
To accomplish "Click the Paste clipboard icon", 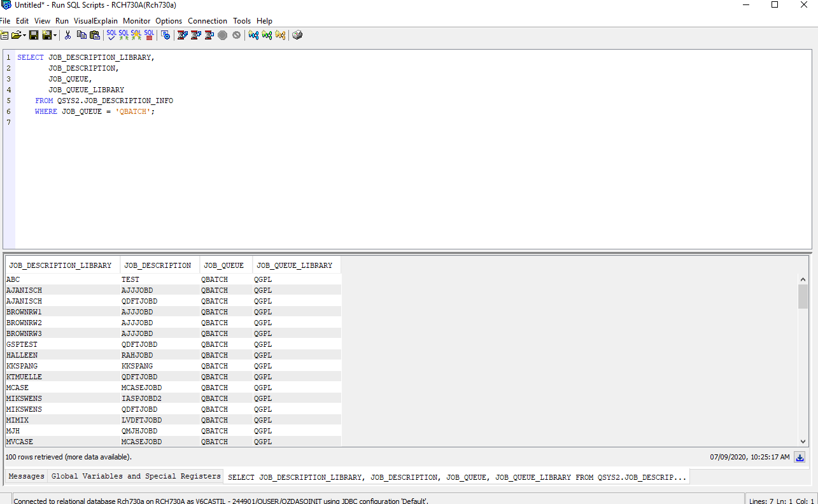I will coord(95,35).
